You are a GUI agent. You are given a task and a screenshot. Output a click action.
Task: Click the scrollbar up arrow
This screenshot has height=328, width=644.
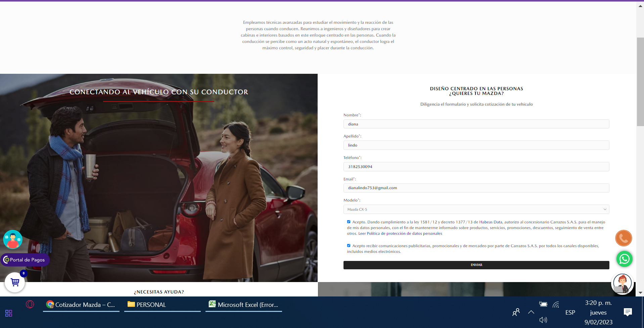[x=640, y=6]
